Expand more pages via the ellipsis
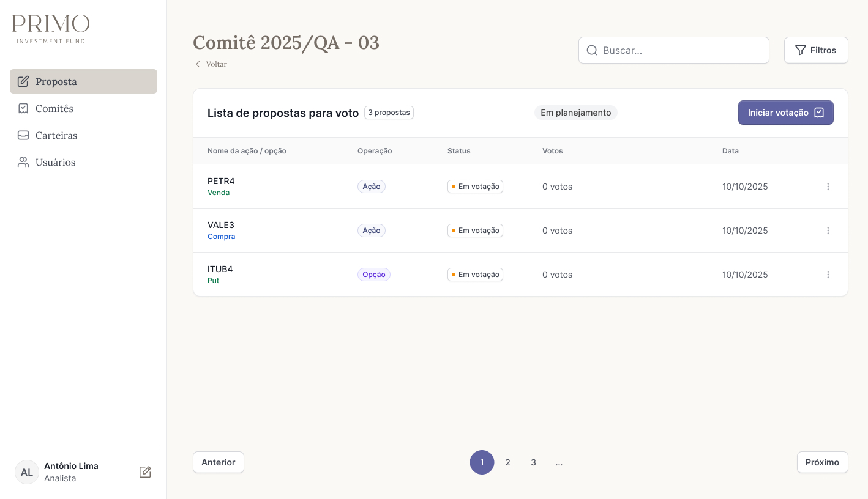 (x=559, y=462)
